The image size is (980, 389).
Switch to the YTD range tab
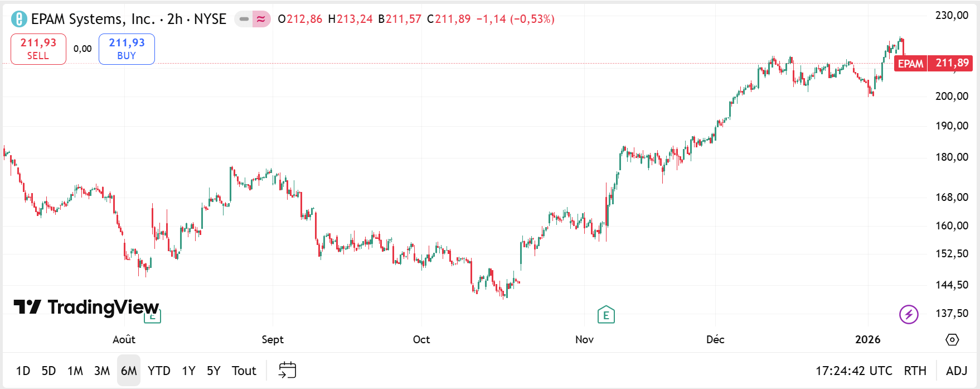tap(159, 370)
